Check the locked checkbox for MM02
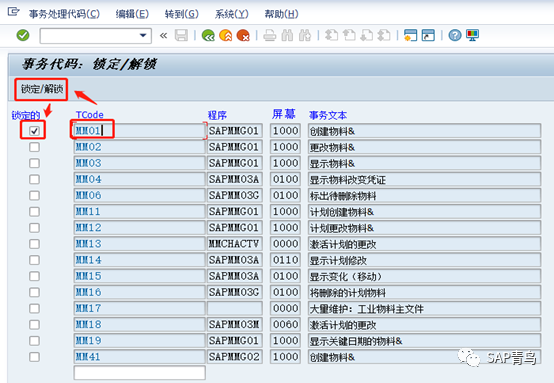The width and height of the screenshot is (554, 383). 34,147
